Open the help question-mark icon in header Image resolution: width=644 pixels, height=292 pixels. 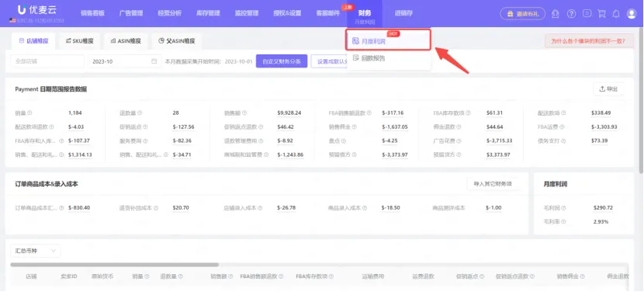[571, 13]
